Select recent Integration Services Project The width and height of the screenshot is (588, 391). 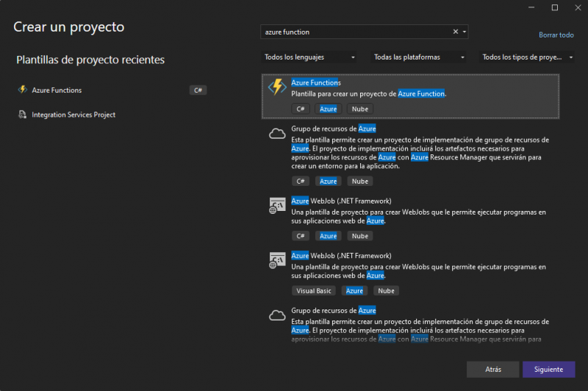tap(73, 115)
